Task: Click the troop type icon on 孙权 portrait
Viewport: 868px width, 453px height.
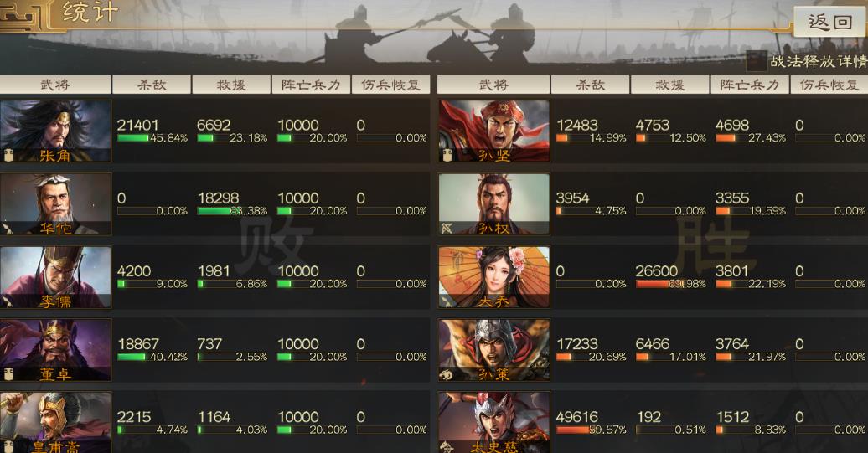Action: point(447,227)
